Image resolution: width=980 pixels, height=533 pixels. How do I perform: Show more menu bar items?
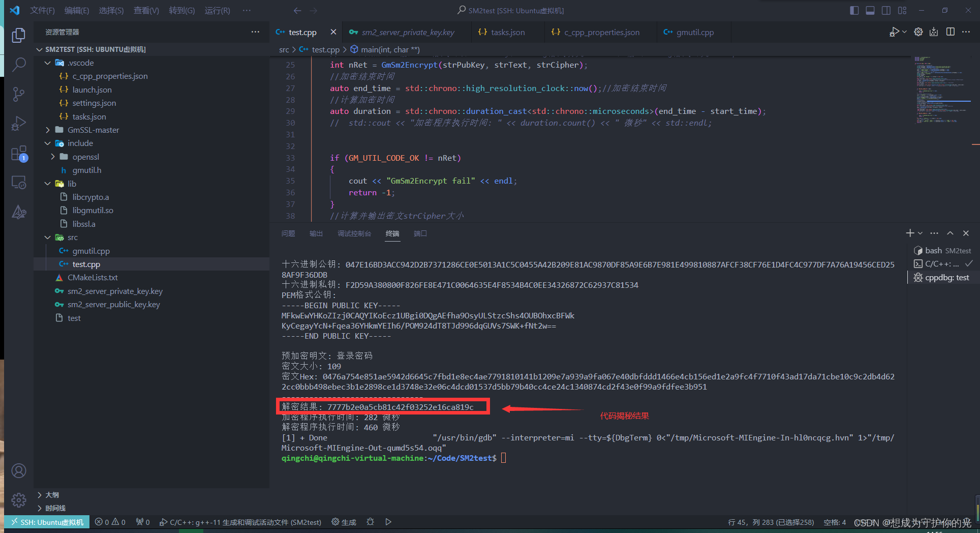(x=247, y=11)
